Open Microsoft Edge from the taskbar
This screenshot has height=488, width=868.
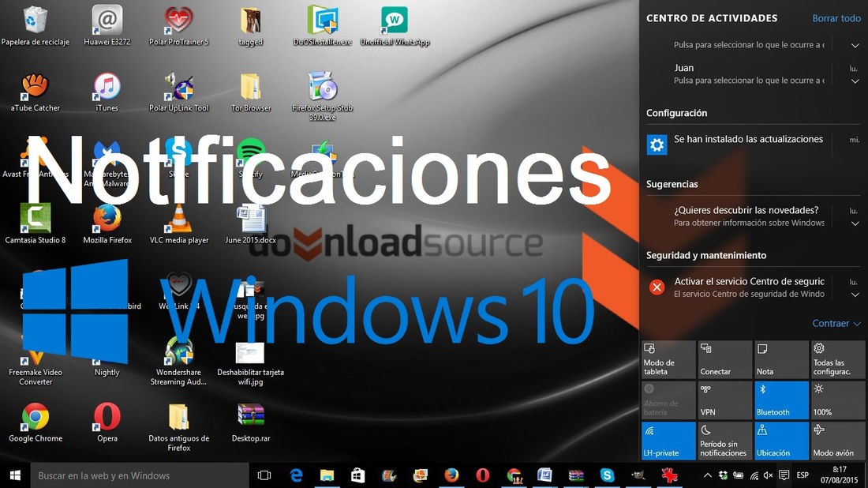click(296, 475)
